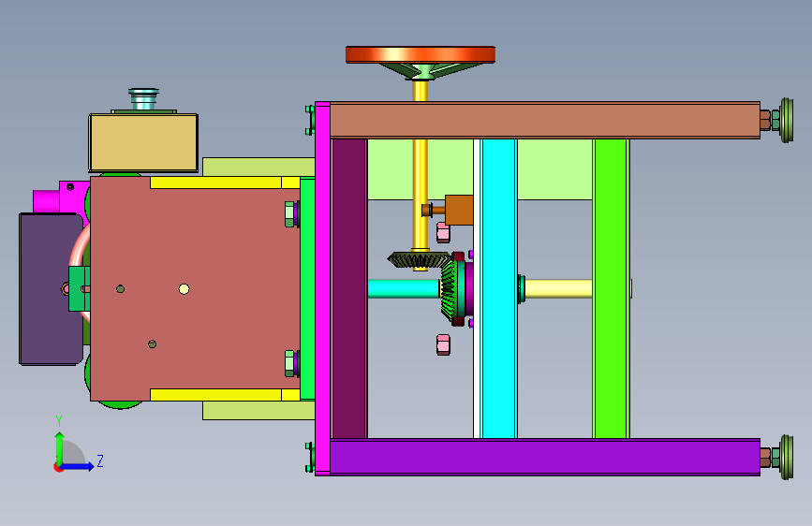Pick the upper hex bolt on salmon plate
Screen dimensions: 812x526
click(x=290, y=213)
